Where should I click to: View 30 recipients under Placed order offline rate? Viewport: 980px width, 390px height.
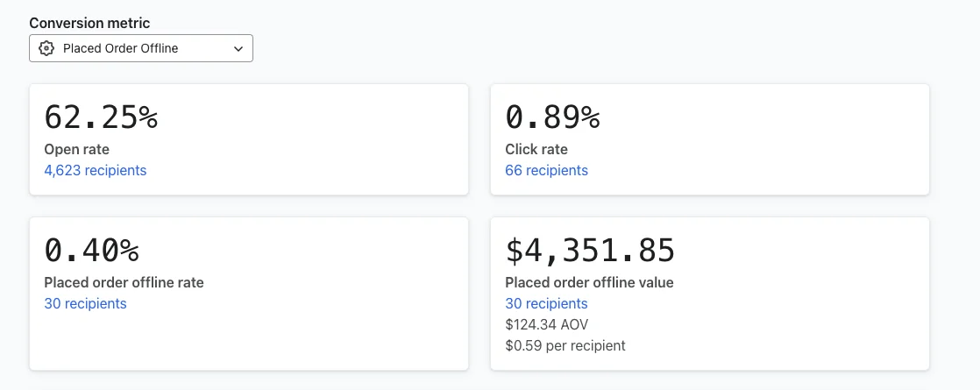pos(85,303)
